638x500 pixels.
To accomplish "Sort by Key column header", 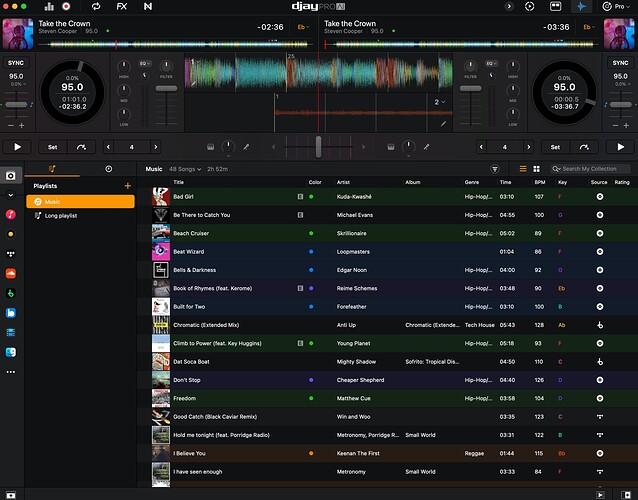I will pyautogui.click(x=562, y=182).
